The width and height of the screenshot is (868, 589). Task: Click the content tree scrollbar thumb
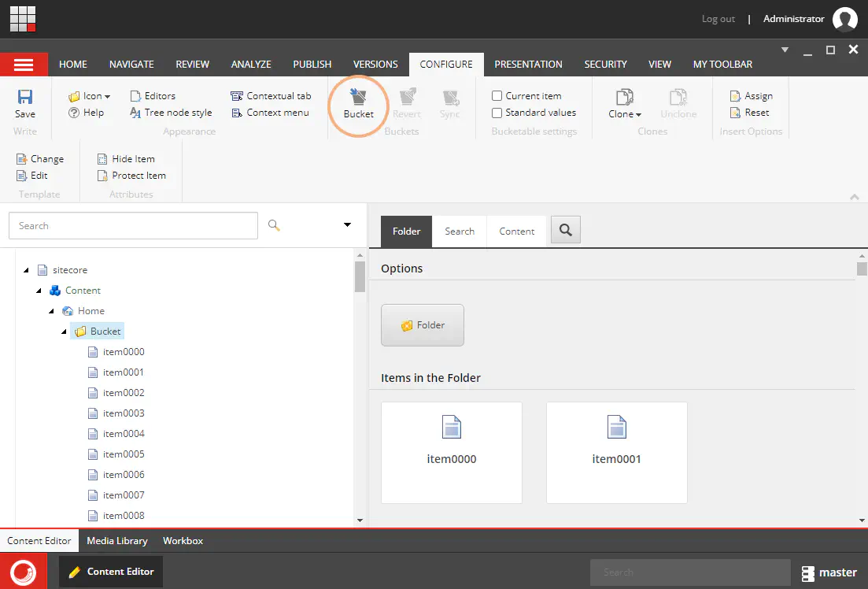(360, 276)
